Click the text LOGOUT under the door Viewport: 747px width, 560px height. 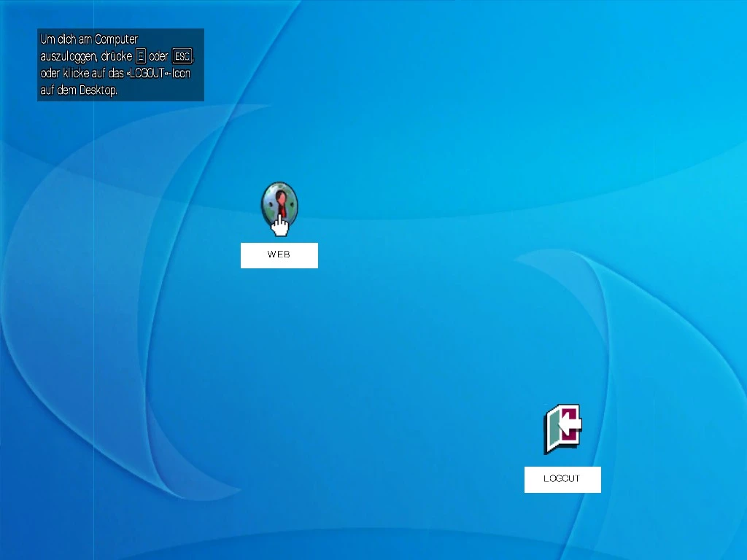click(x=562, y=478)
